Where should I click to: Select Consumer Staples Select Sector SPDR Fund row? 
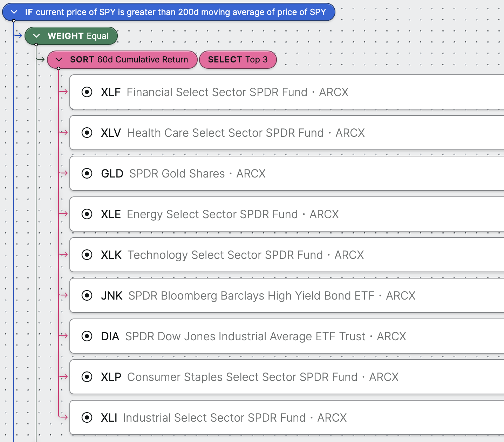tap(287, 377)
